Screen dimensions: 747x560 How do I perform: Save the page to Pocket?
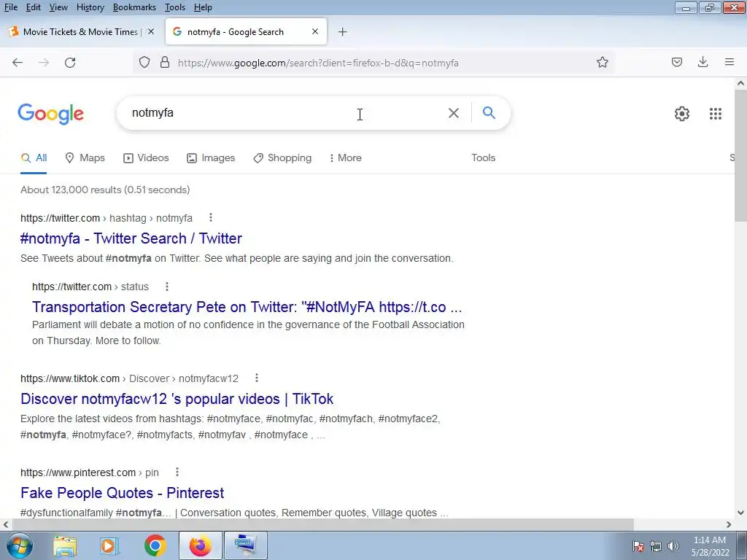click(676, 63)
